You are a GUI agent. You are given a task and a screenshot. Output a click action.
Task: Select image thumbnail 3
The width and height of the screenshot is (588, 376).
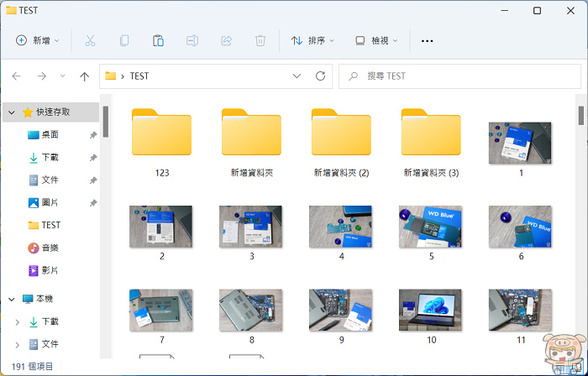point(251,227)
